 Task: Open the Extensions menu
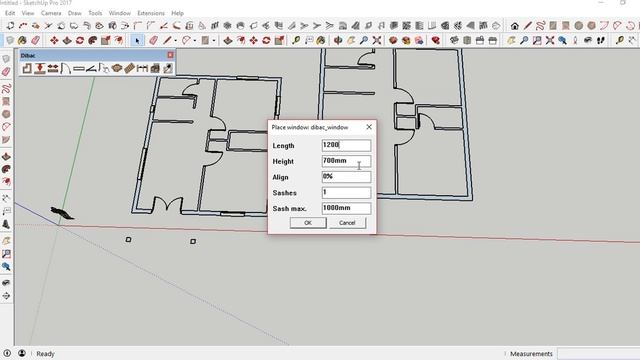tap(151, 13)
